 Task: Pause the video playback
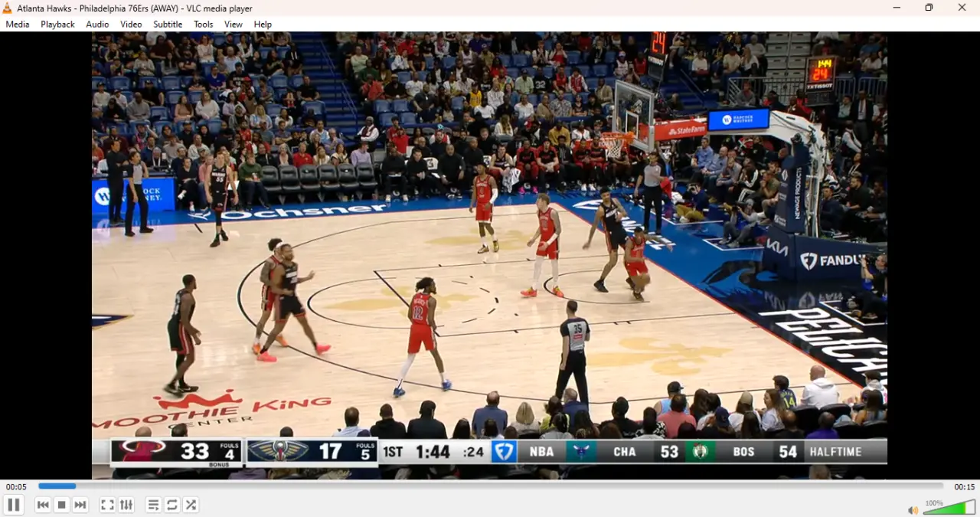(14, 505)
